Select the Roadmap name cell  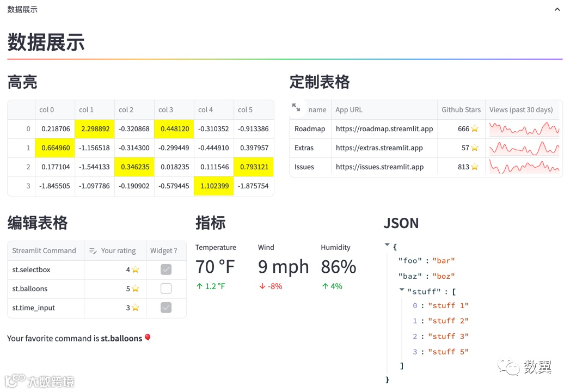tap(310, 128)
